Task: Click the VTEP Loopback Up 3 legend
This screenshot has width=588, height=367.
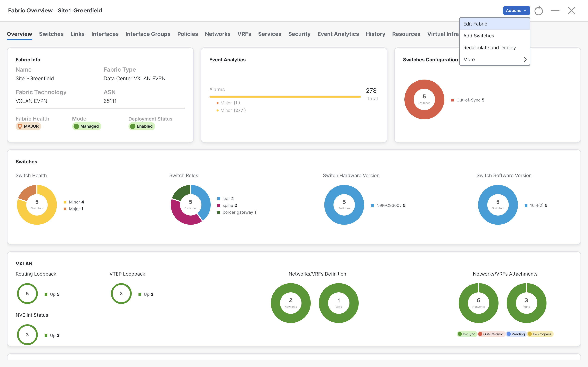Action: click(146, 294)
